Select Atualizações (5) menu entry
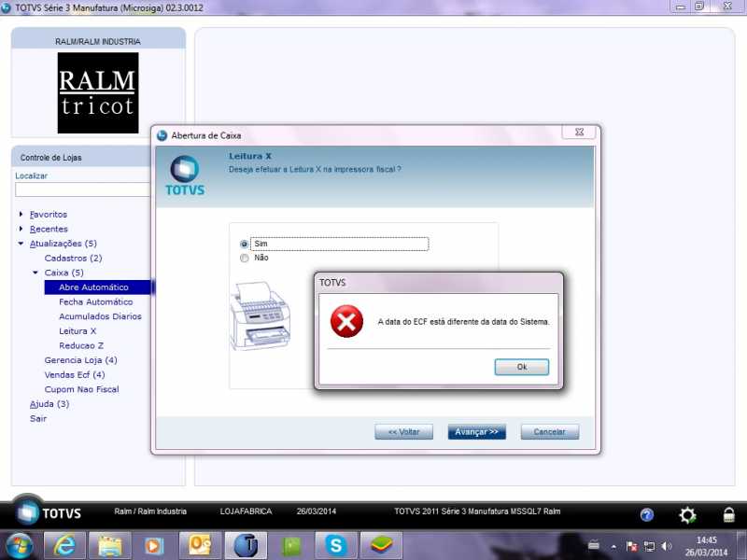Viewport: 747px width, 560px height. [63, 244]
